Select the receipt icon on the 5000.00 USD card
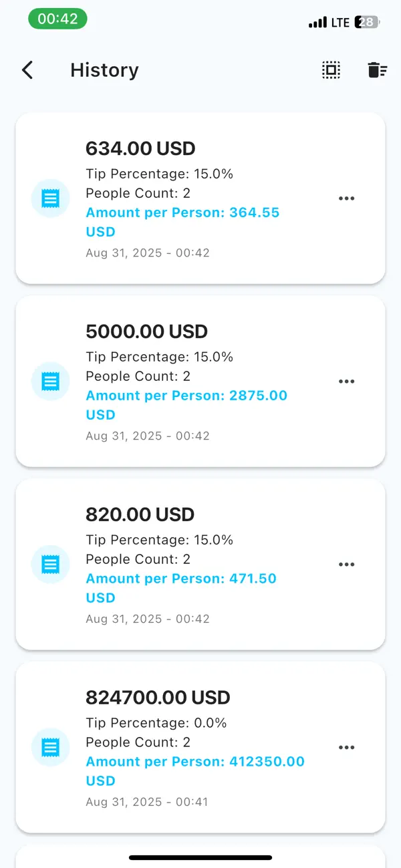This screenshot has height=868, width=401. coord(50,381)
